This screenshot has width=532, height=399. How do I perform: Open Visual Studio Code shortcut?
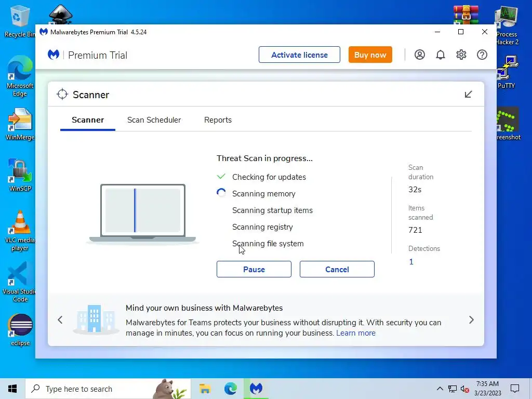(19, 282)
